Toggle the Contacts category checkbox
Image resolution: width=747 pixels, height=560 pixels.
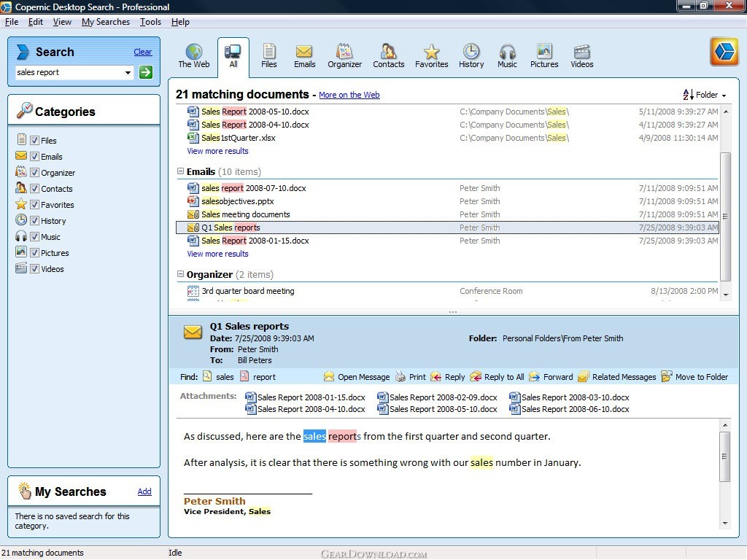(x=34, y=189)
